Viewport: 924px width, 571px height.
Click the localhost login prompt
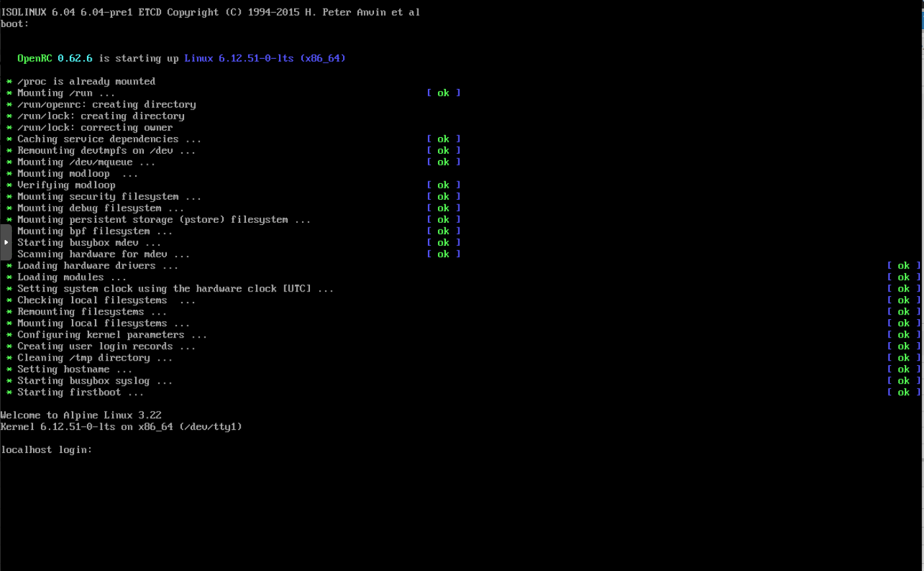[x=46, y=449]
